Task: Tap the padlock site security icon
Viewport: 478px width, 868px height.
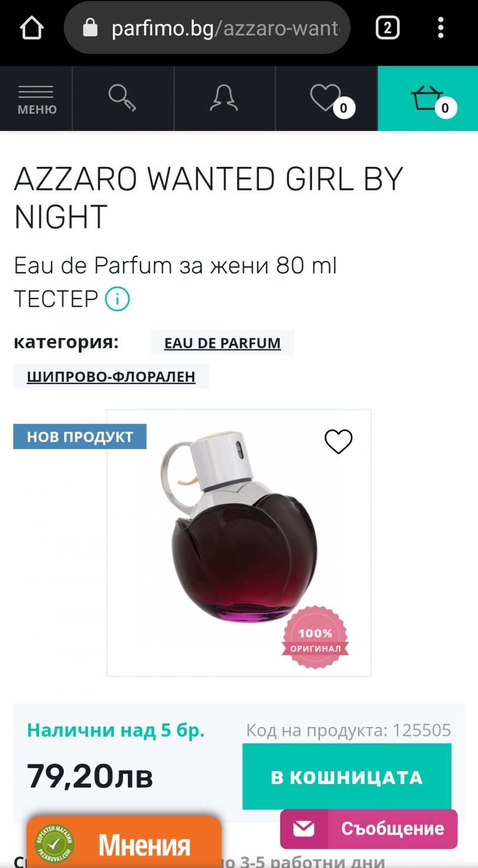Action: pos(90,28)
